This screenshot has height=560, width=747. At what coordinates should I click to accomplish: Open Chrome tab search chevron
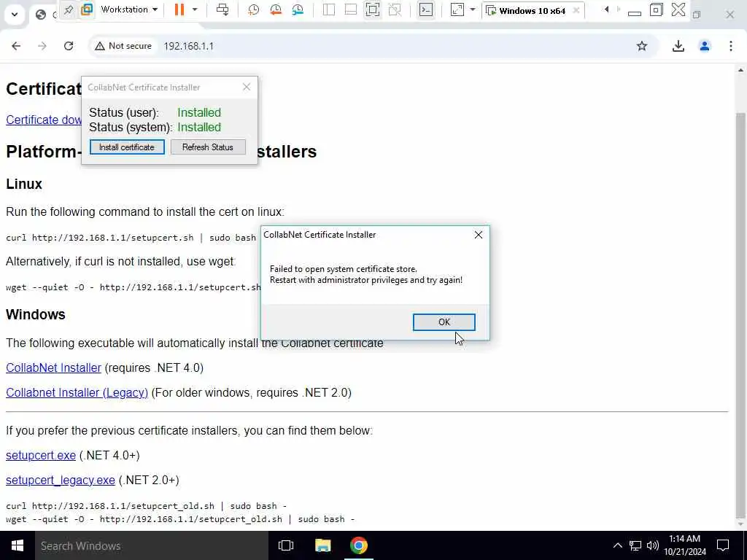pos(15,15)
